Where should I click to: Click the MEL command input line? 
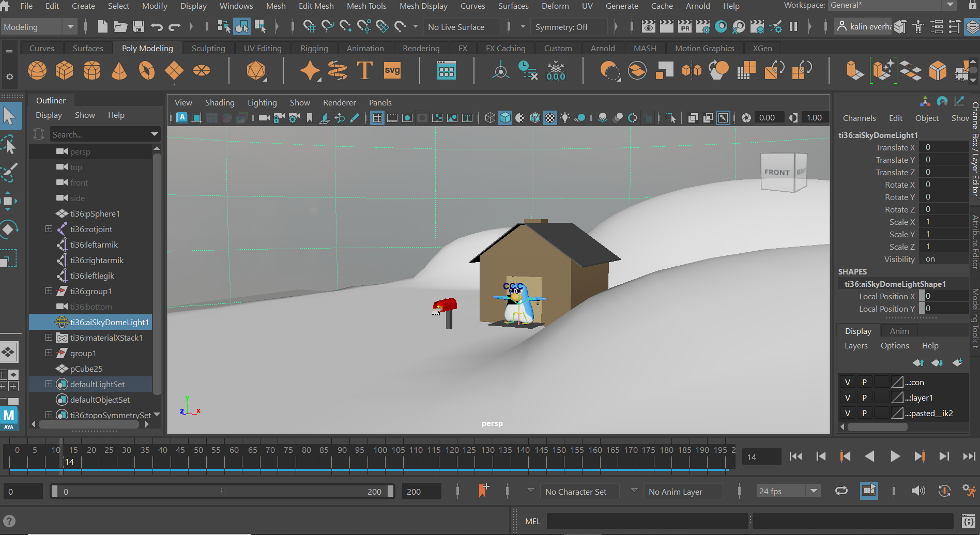coord(647,521)
